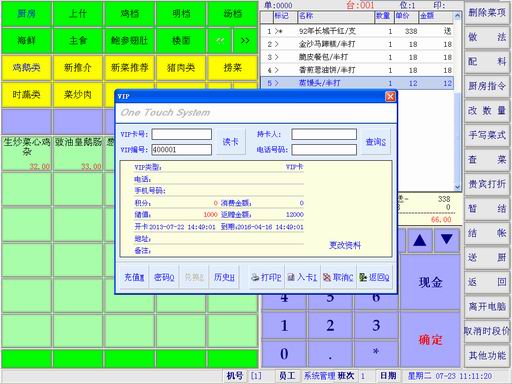Click the 更改资料 edit info link
512x384 pixels.
pyautogui.click(x=345, y=245)
